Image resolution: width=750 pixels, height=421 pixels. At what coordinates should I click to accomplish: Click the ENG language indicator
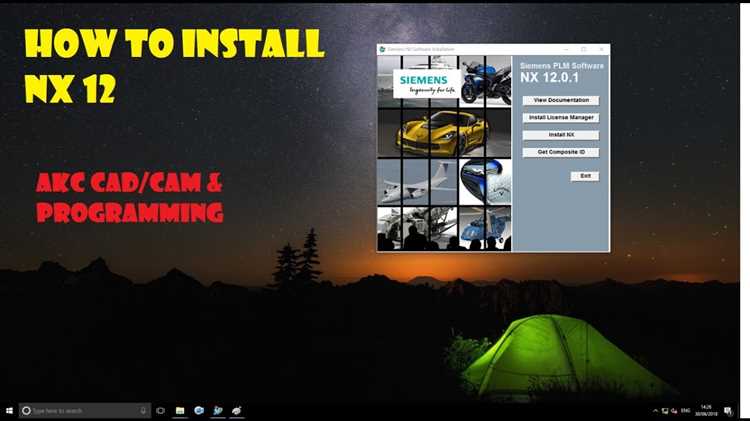[685, 410]
